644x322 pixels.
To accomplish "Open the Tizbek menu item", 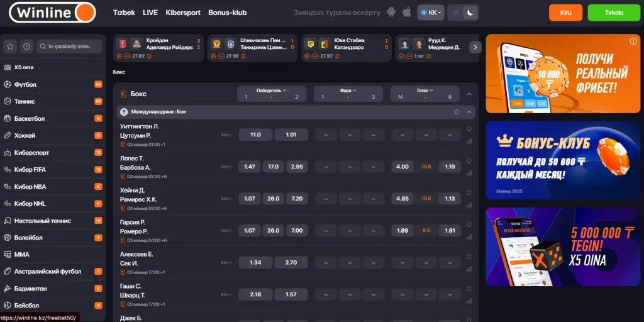I will coord(124,13).
